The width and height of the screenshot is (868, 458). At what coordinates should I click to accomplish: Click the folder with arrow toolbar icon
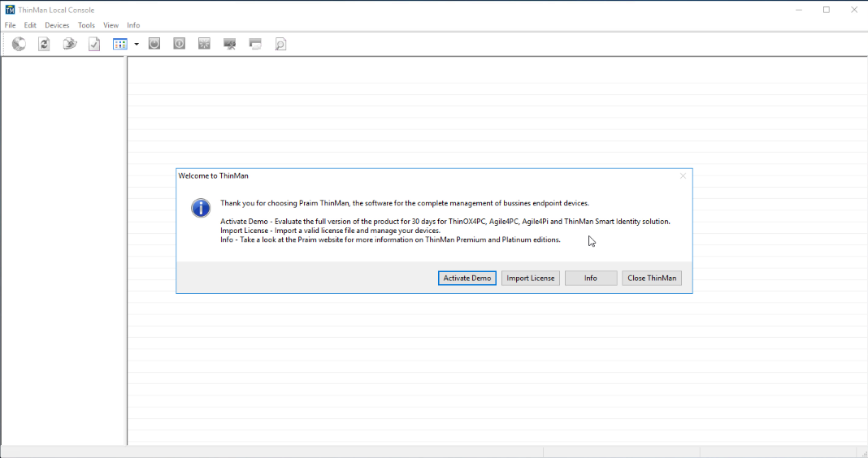point(69,44)
